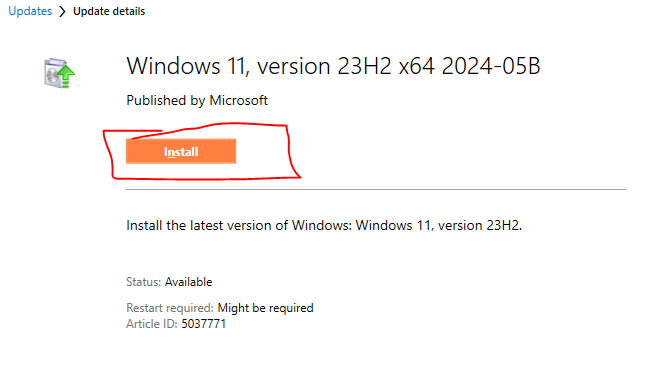This screenshot has height=378, width=672.
Task: Click the update description sentence
Action: point(324,225)
